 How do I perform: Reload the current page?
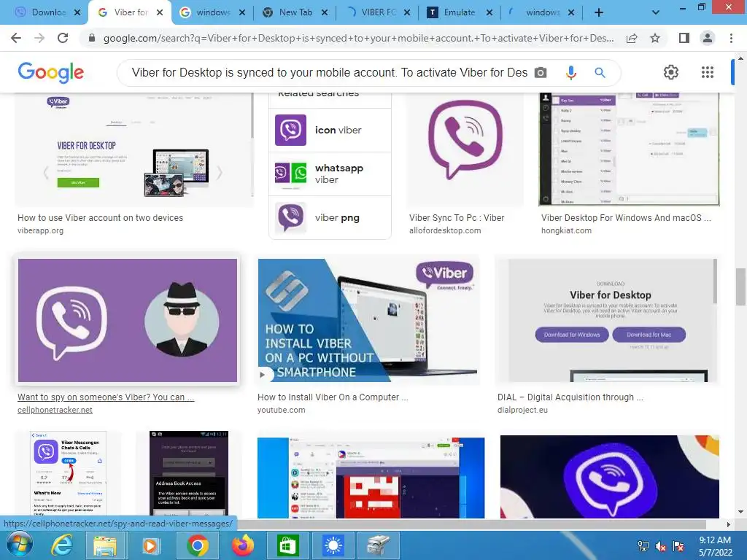coord(63,38)
